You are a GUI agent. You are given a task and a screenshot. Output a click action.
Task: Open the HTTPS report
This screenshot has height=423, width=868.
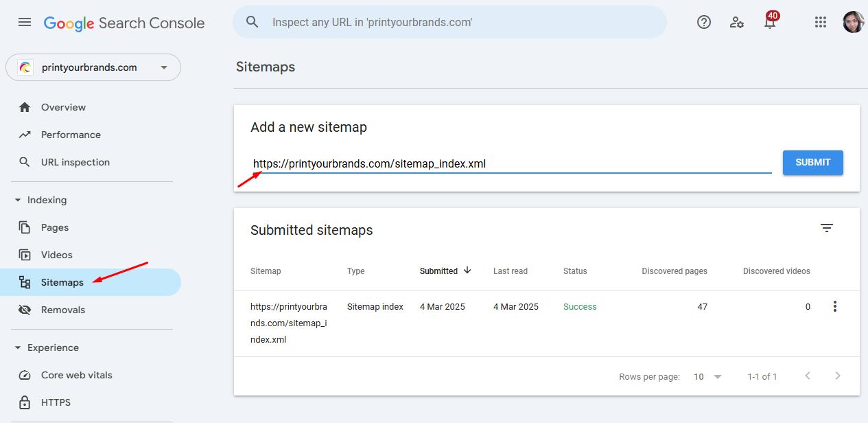[91, 402]
